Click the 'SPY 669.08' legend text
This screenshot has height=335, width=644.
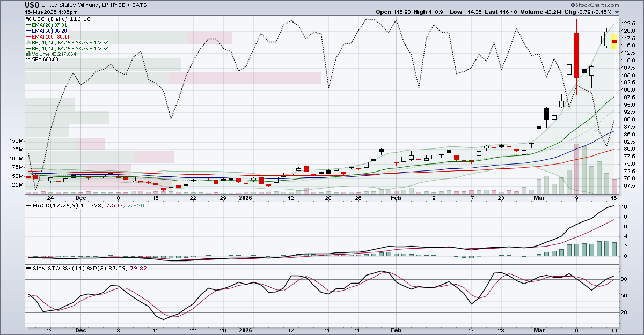click(x=45, y=60)
